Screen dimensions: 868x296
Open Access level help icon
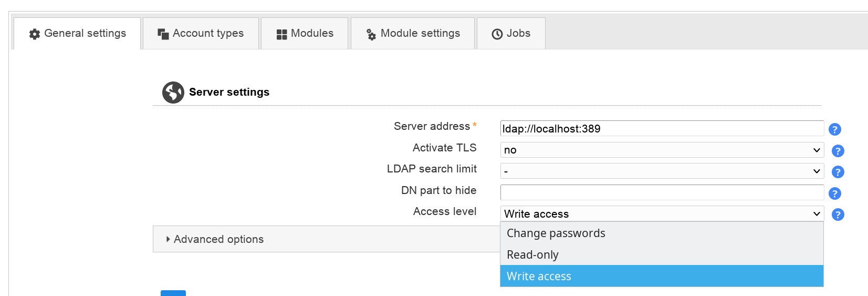coord(838,215)
